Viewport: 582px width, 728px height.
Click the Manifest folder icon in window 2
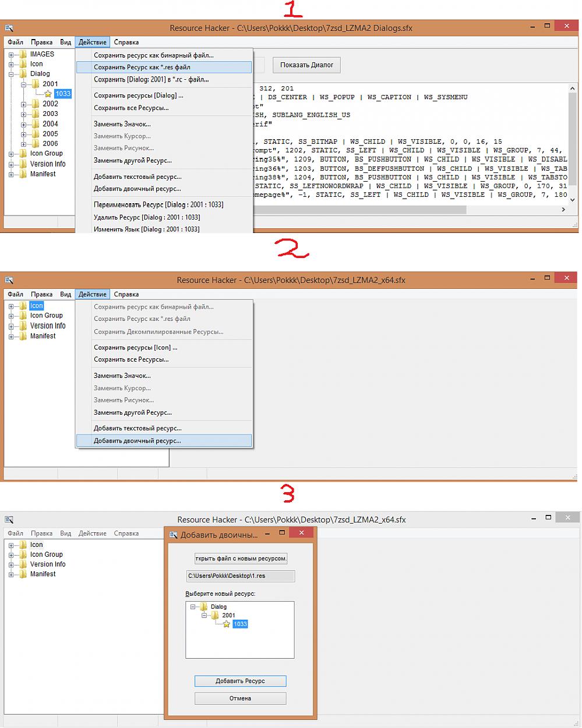pos(23,336)
